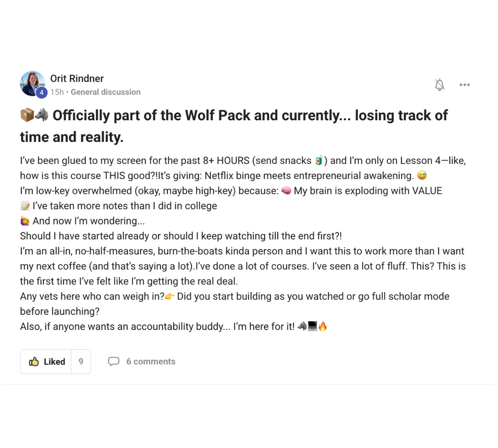Open Orit Rindner's profile picture
This screenshot has height=448, width=498.
click(x=32, y=84)
